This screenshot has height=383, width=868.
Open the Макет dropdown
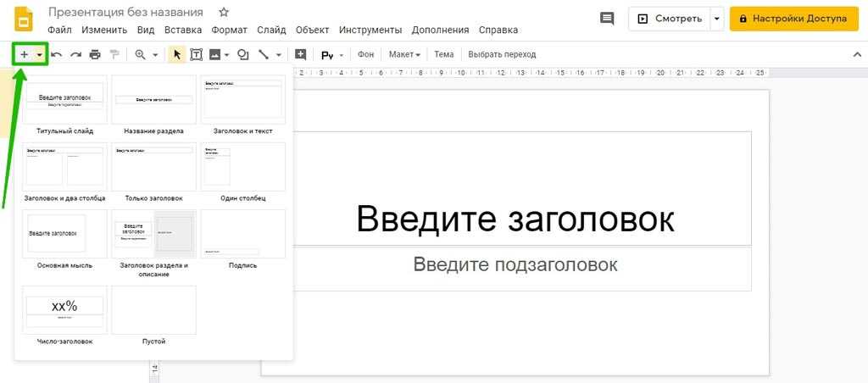404,54
